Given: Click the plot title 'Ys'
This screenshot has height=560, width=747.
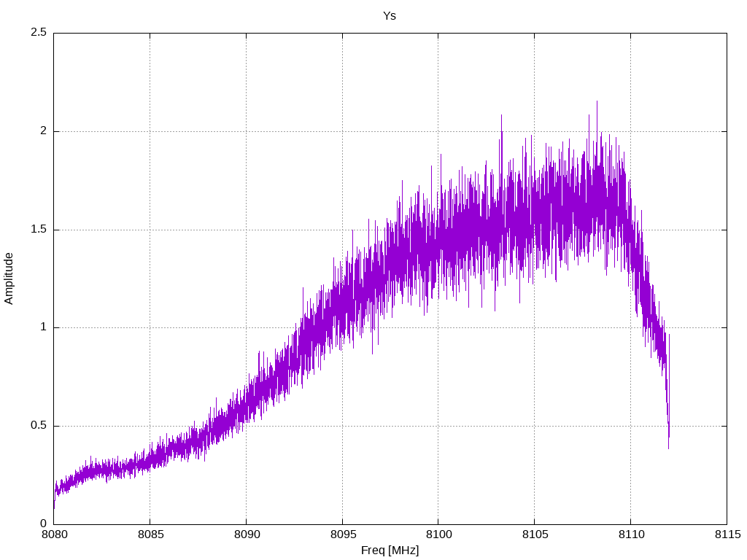Looking at the screenshot, I should 390,16.
